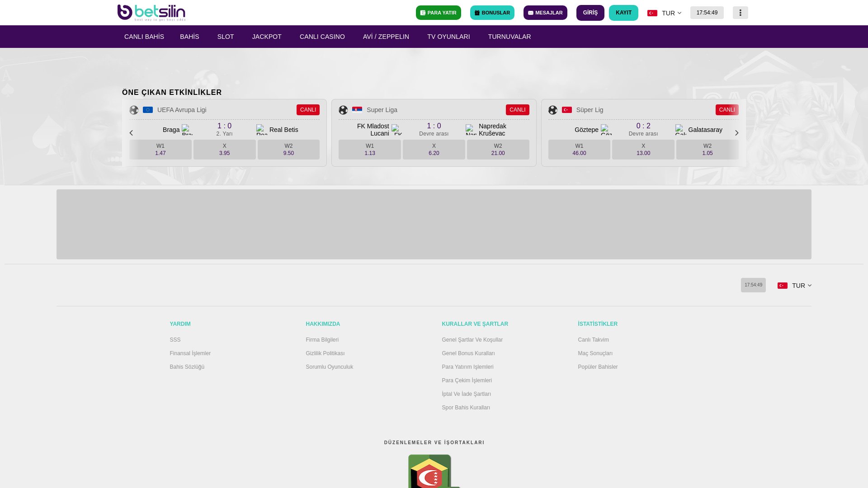This screenshot has width=868, height=488.
Task: Click the Braga team logo
Action: pyautogui.click(x=187, y=130)
